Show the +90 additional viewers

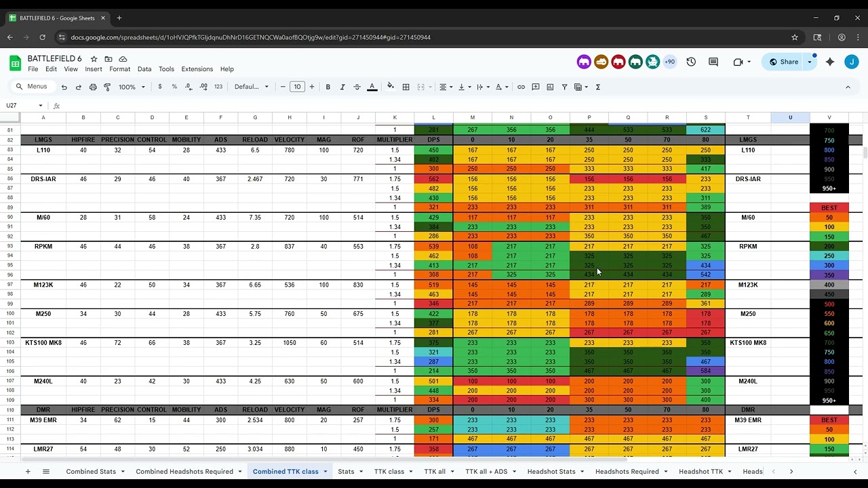pyautogui.click(x=670, y=62)
